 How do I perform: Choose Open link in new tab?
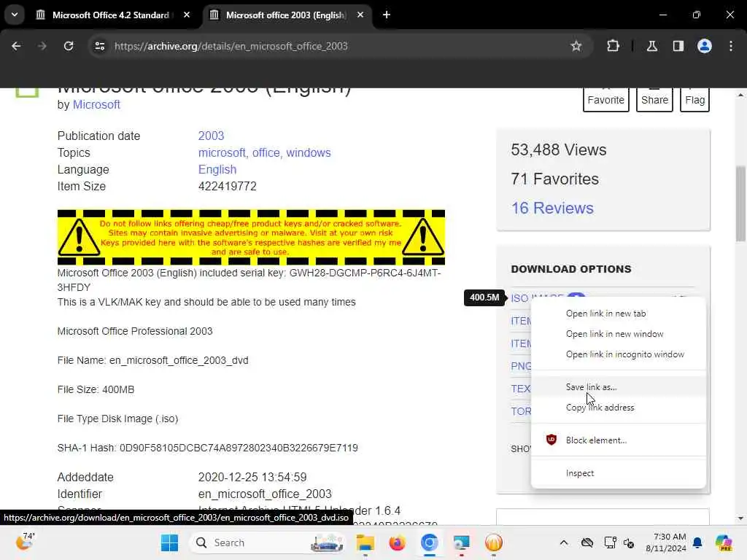tap(619, 314)
